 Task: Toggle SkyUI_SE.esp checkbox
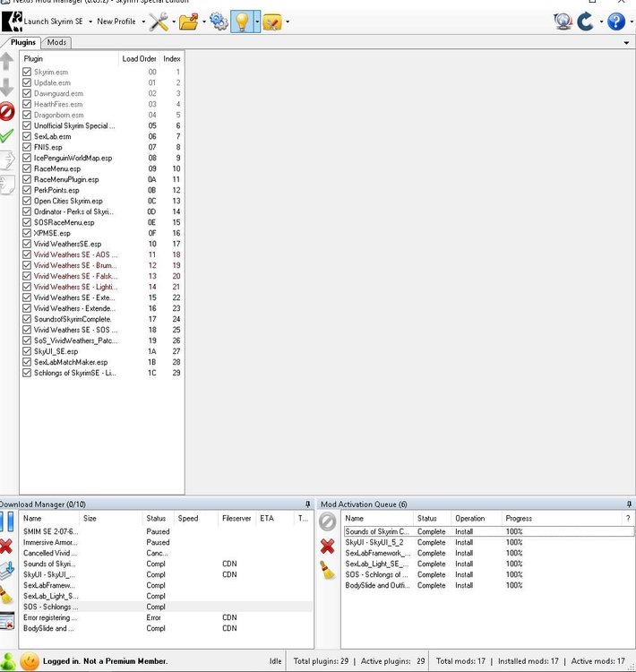click(x=27, y=351)
